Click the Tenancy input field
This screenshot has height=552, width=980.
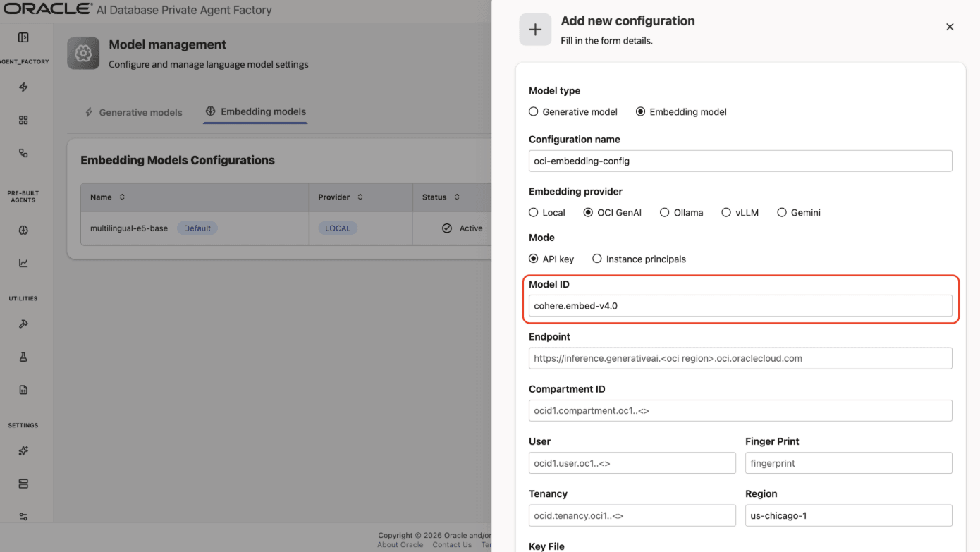632,515
